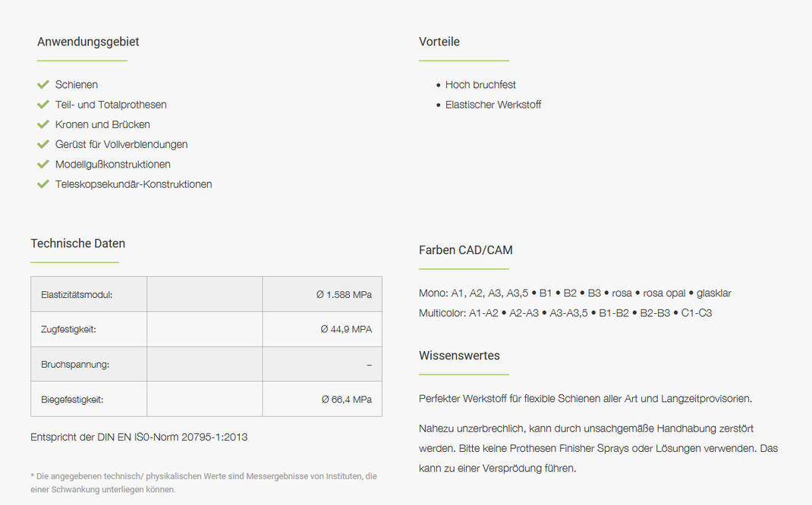Click the checkmark next to Gerüst für Vollverblendungen
The image size is (812, 505).
coord(43,144)
